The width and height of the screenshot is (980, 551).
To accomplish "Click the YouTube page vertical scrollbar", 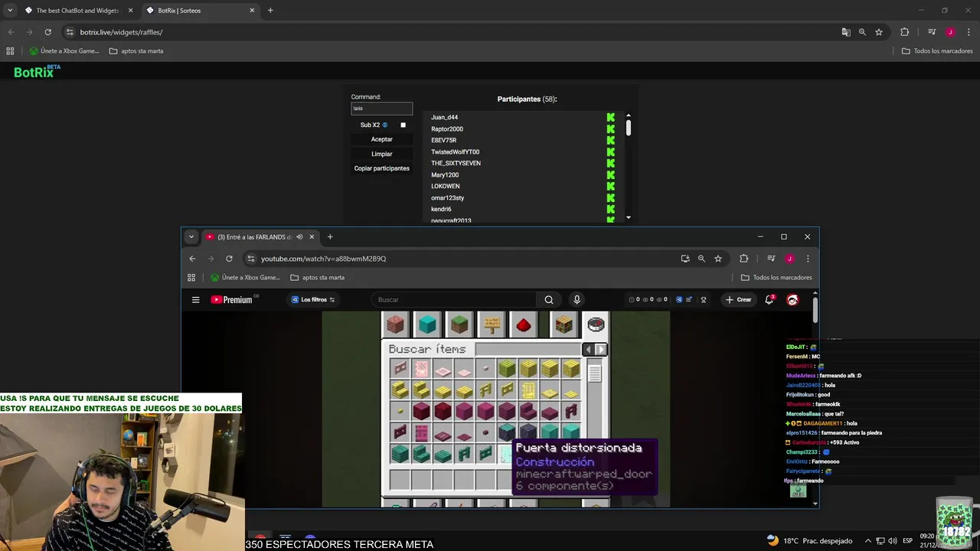I will pos(815,308).
